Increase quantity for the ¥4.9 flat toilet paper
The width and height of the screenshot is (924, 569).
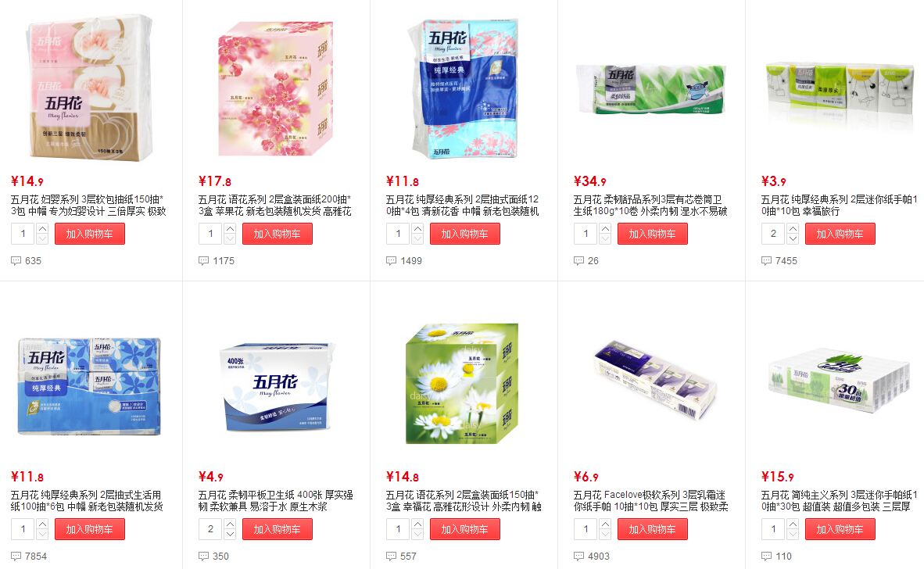[x=230, y=524]
